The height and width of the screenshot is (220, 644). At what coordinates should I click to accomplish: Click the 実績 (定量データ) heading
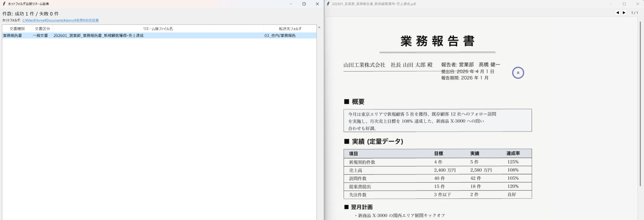tap(374, 141)
